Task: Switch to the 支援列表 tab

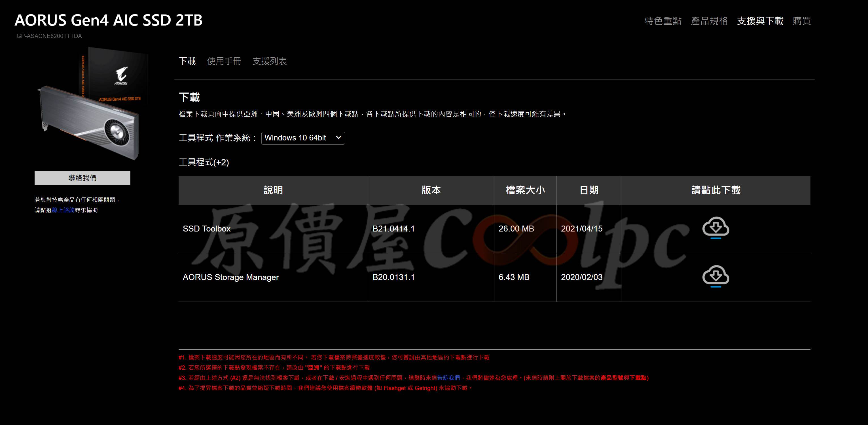Action: (x=270, y=61)
